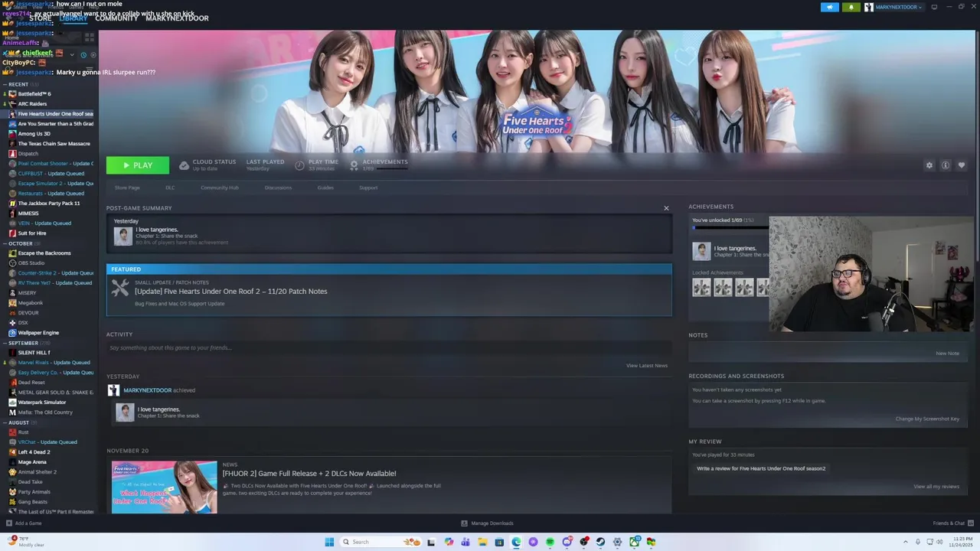Image resolution: width=980 pixels, height=551 pixels.
Task: Select Wallpaper Engine in library
Action: (38, 333)
